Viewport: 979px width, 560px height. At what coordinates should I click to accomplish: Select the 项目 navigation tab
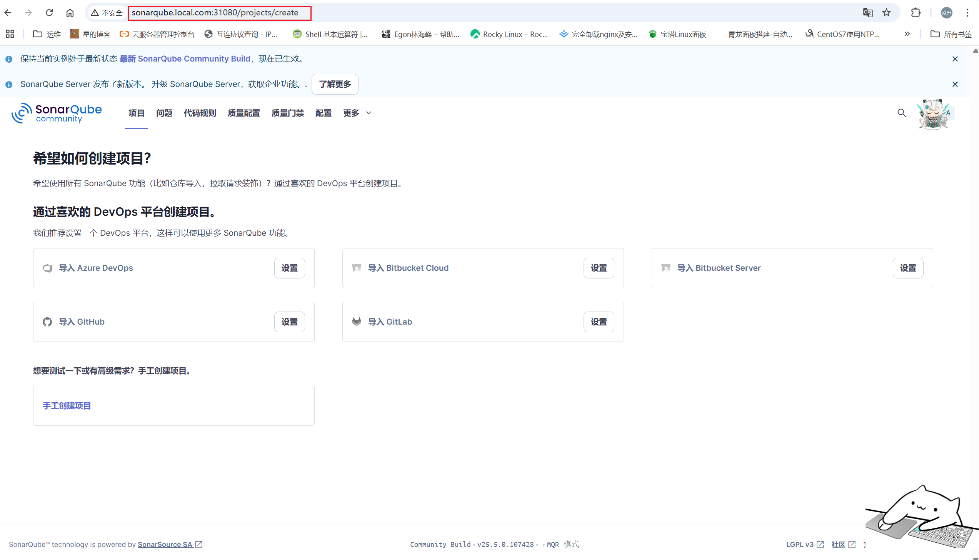pyautogui.click(x=137, y=113)
